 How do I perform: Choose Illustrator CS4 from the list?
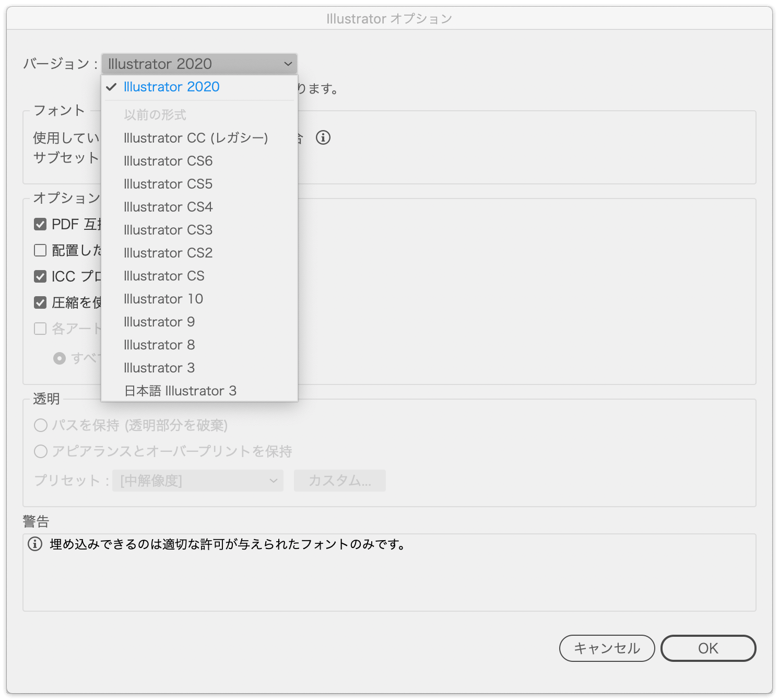pos(199,207)
